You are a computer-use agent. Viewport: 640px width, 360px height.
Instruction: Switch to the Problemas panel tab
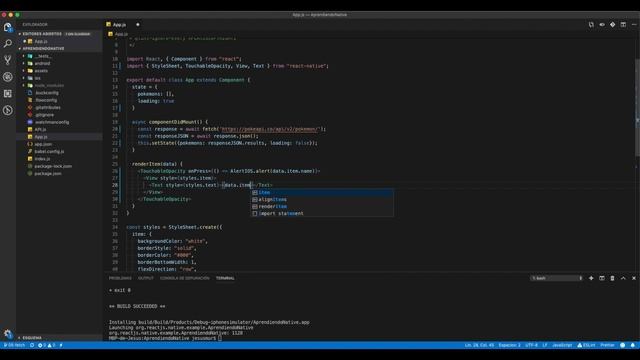tap(120, 278)
